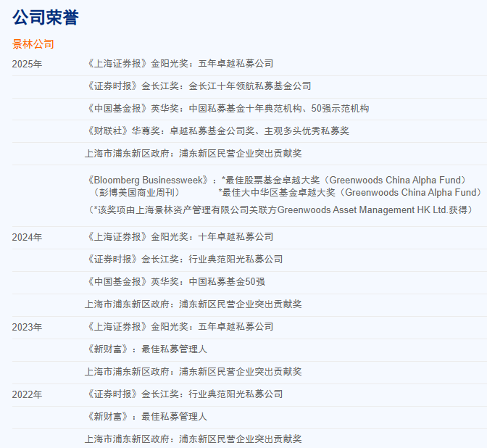The width and height of the screenshot is (487, 448).
Task: Click the 2024 行业典范阳光私募公司 entry
Action: tap(183, 260)
